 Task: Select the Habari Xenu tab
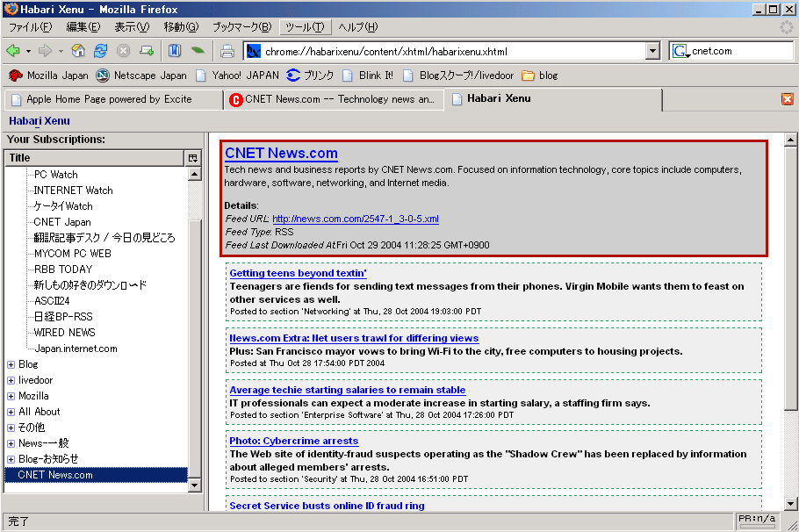point(553,99)
